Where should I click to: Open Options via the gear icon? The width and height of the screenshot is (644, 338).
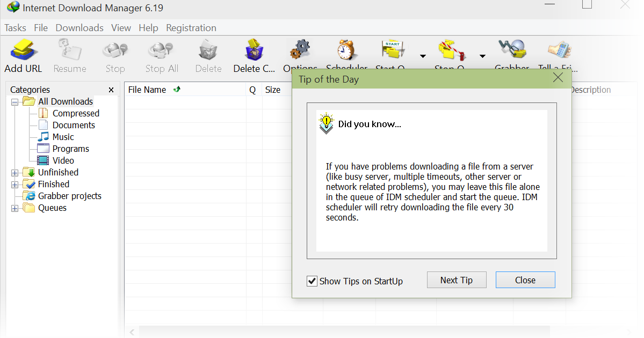point(300,50)
